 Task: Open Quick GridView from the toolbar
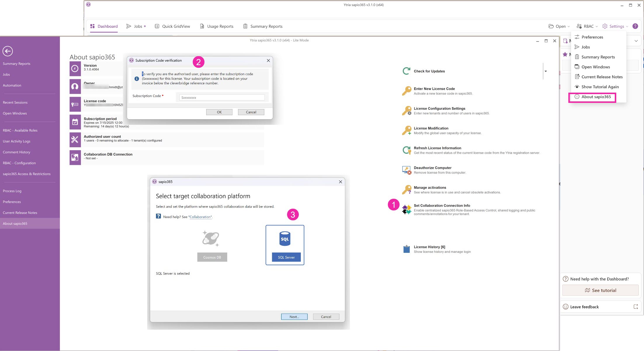click(176, 26)
